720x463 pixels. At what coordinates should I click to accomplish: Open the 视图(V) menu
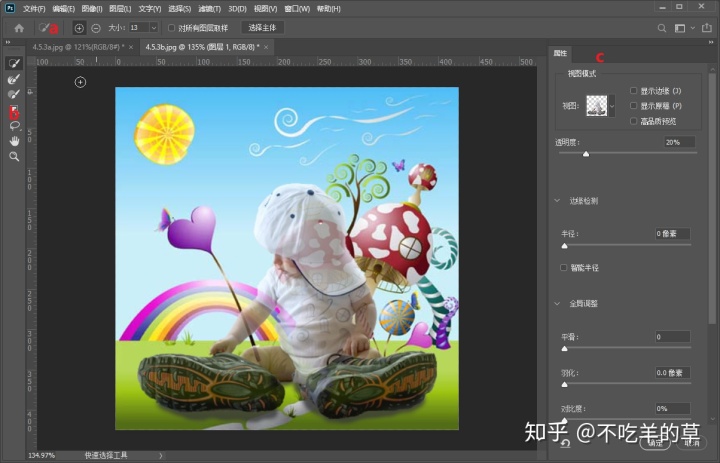pos(265,9)
